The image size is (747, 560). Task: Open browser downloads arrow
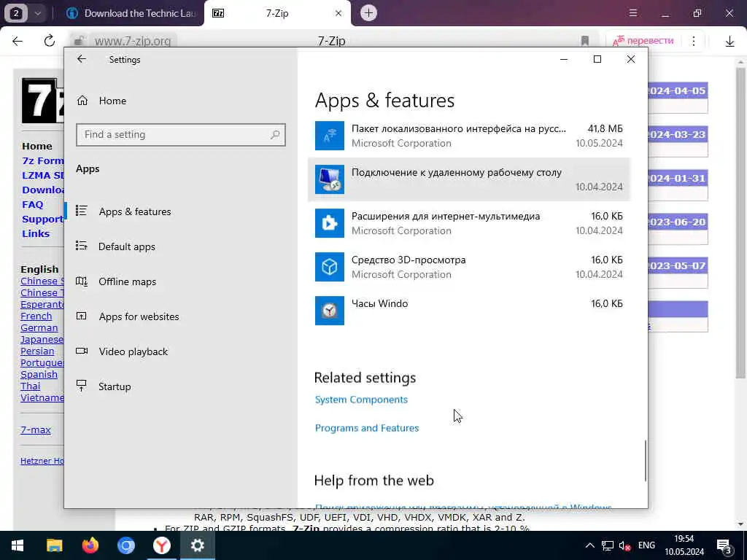(x=729, y=42)
